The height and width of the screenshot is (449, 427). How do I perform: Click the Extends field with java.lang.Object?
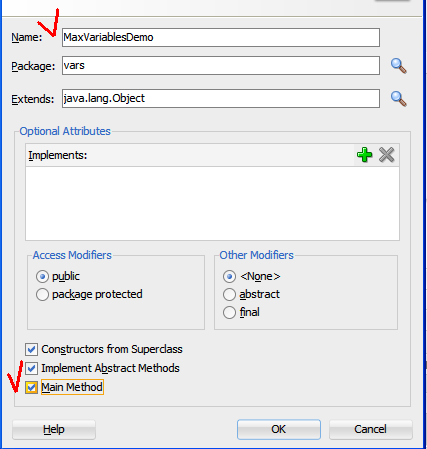[221, 98]
